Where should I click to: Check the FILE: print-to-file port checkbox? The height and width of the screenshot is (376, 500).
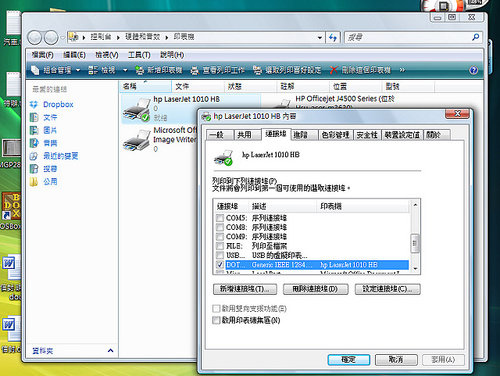pyautogui.click(x=220, y=246)
